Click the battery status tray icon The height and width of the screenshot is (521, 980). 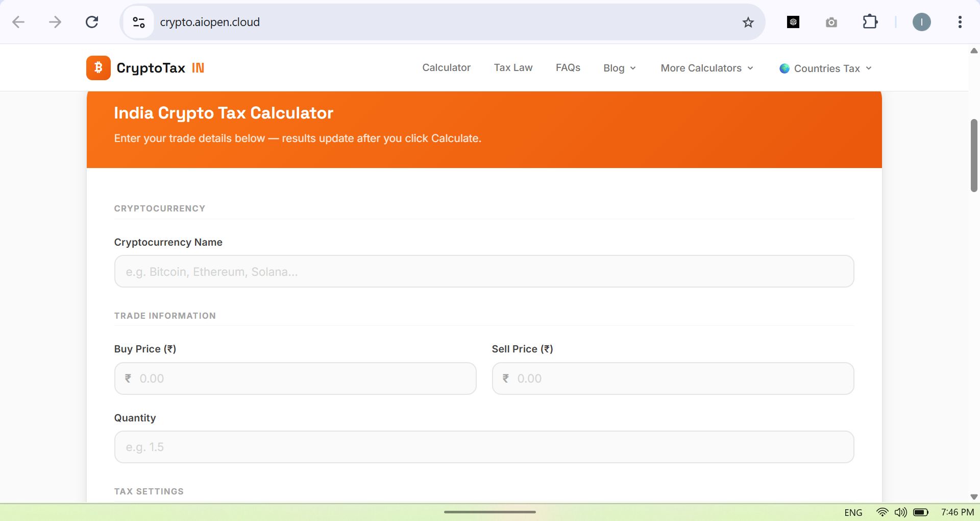921,512
